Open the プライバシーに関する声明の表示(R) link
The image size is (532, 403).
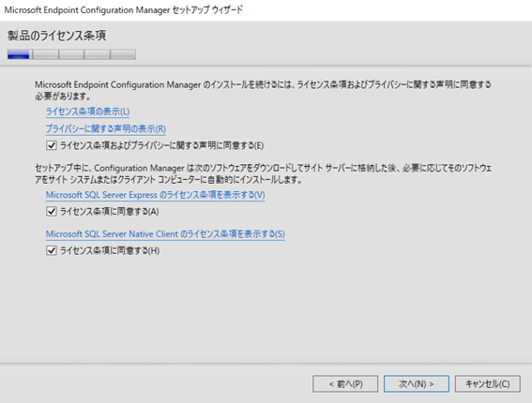click(x=105, y=128)
